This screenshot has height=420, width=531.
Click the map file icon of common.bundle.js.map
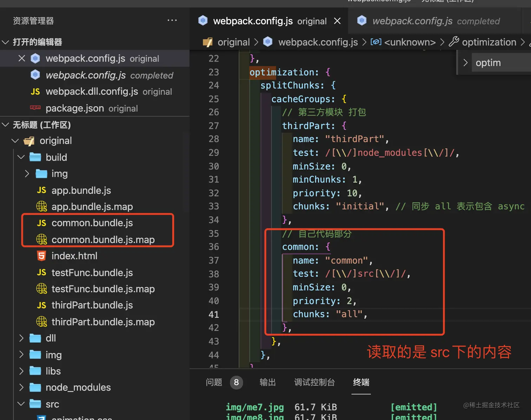pyautogui.click(x=41, y=239)
